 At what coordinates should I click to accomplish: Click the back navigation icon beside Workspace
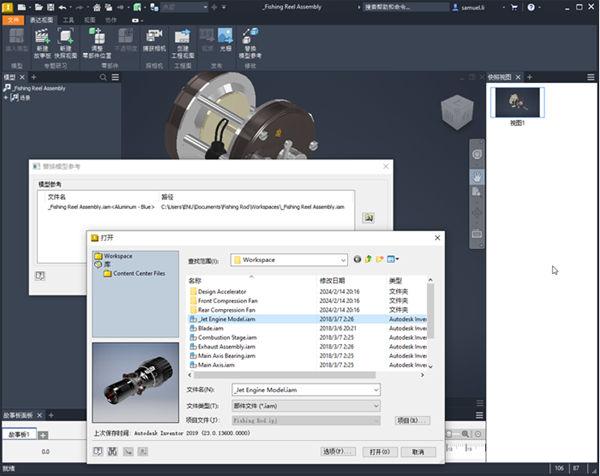357,259
